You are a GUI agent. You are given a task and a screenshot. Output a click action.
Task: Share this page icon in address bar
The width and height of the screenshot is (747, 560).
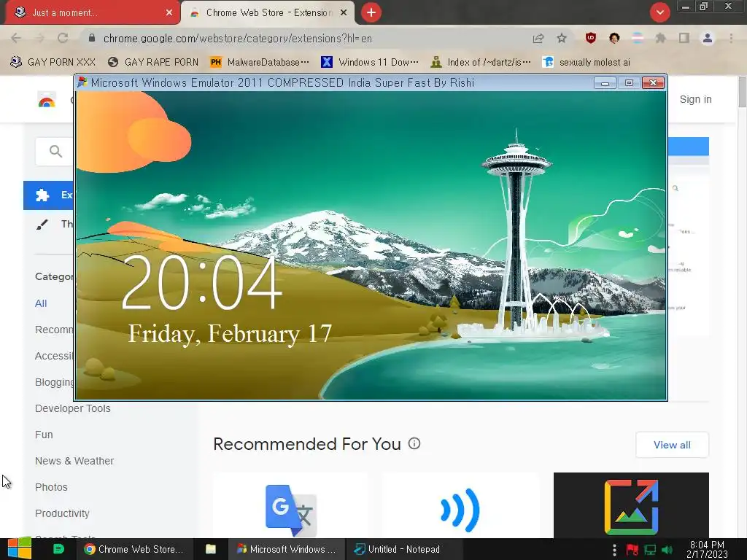[x=538, y=38]
